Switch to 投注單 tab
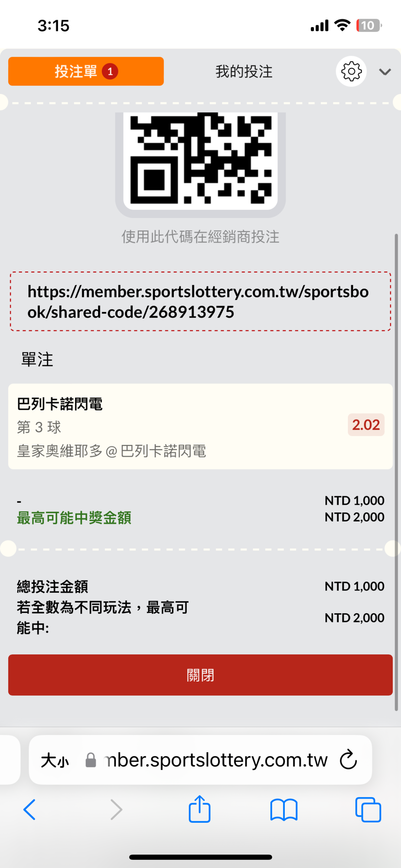 (86, 71)
